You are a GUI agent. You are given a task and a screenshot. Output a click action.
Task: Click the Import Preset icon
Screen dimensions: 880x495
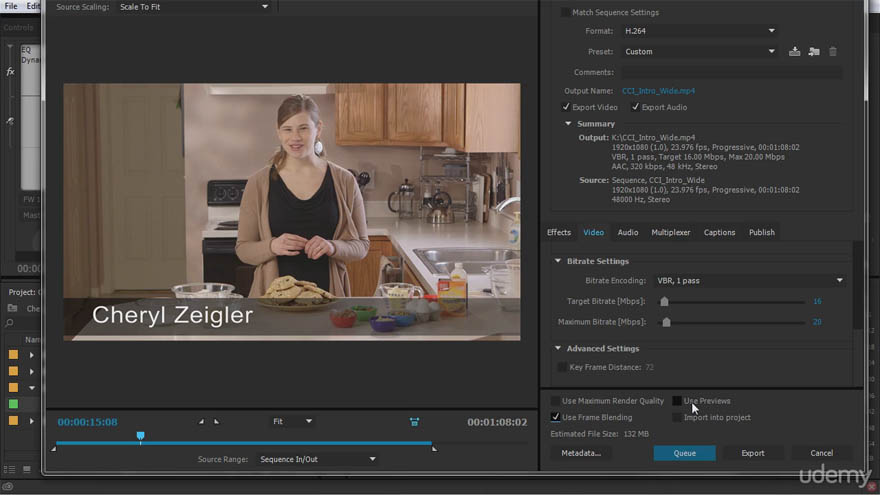coord(814,52)
